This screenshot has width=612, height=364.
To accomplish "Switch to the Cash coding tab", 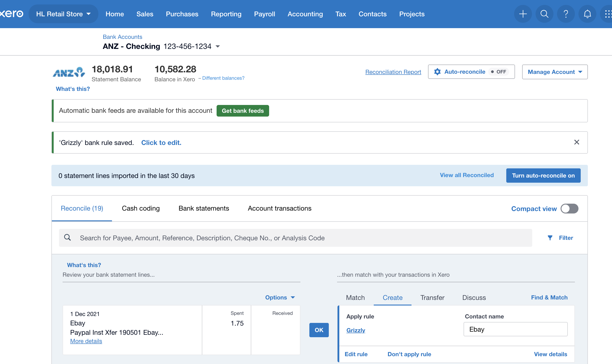I will point(141,208).
